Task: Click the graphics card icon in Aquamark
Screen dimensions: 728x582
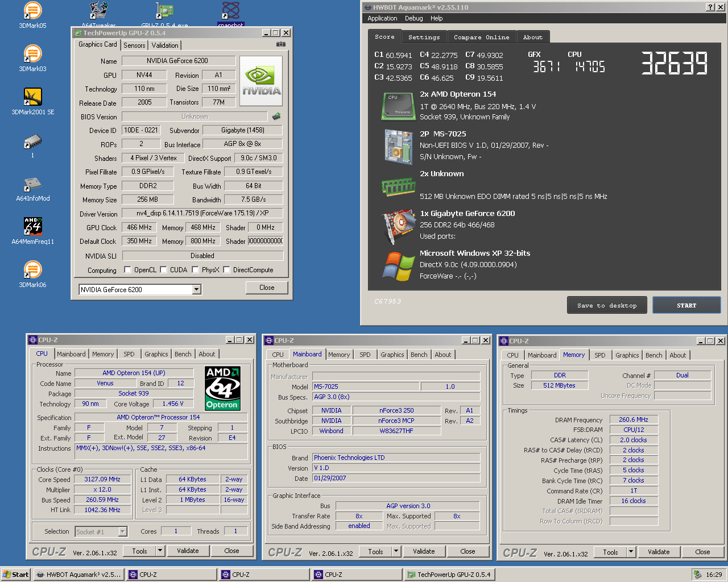Action: (398, 226)
